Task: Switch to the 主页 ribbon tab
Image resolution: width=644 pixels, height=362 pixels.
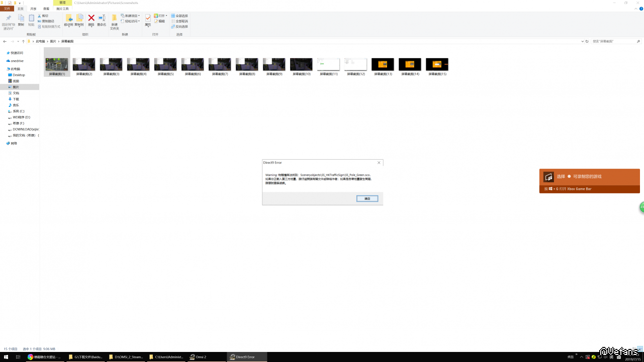Action: [21, 9]
